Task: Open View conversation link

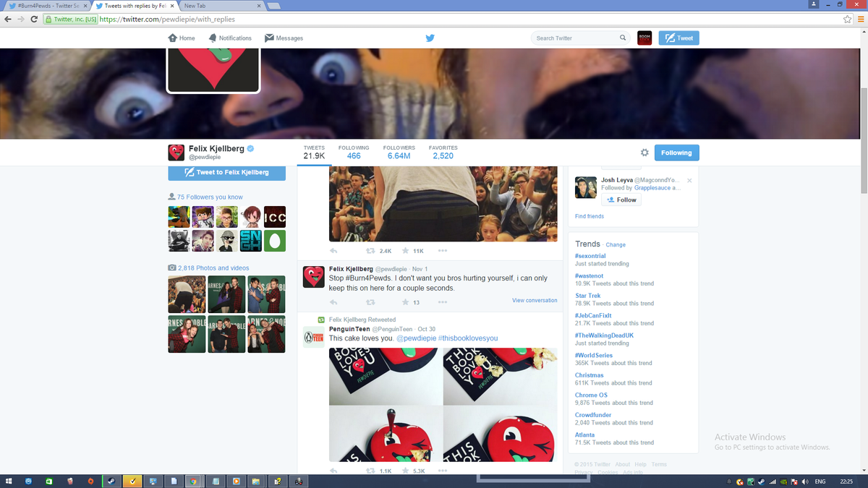Action: pyautogui.click(x=535, y=300)
